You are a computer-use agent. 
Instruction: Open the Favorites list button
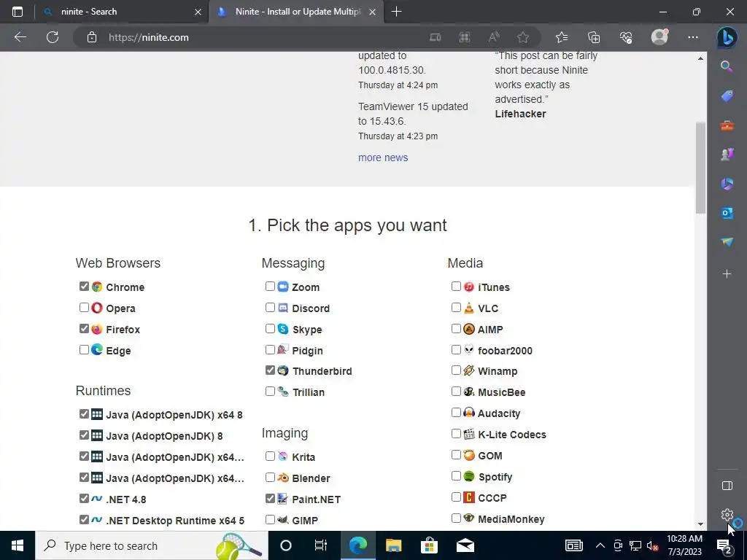[x=562, y=37]
